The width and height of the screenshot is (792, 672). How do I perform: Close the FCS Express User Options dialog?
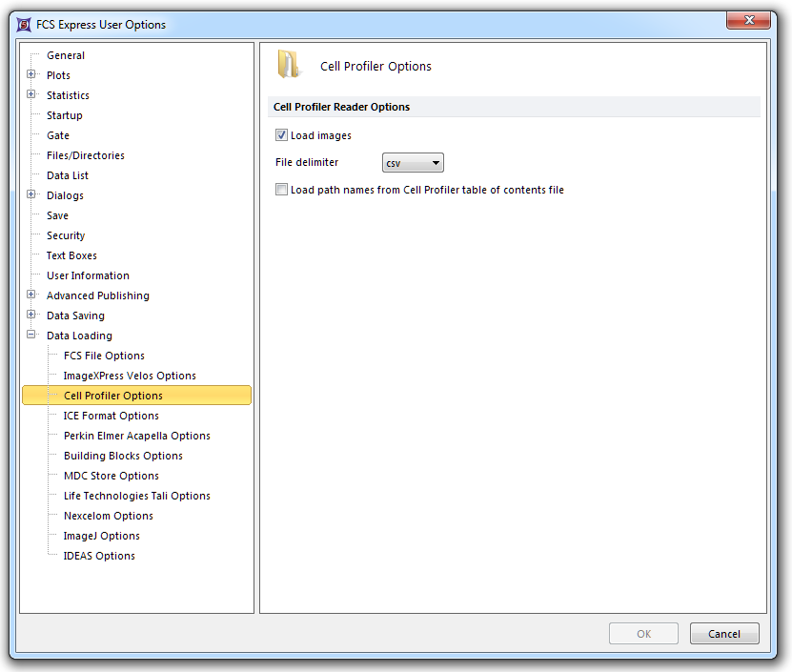[x=748, y=20]
